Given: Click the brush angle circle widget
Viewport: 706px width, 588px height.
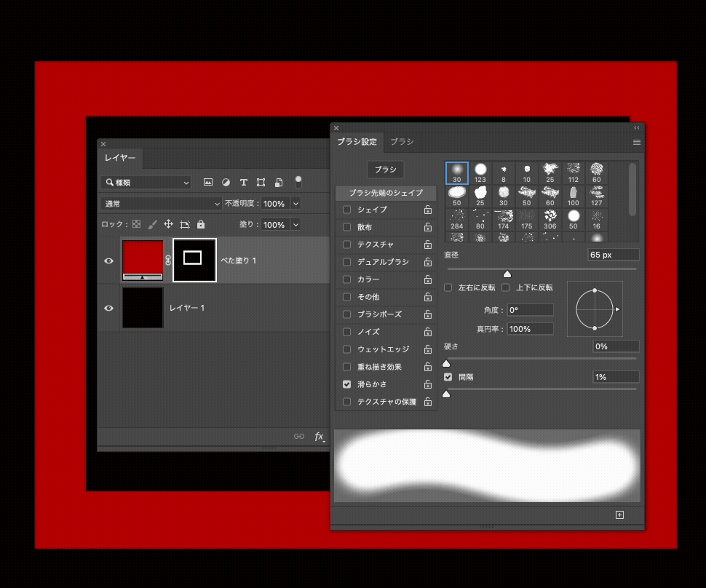Looking at the screenshot, I should (x=595, y=309).
